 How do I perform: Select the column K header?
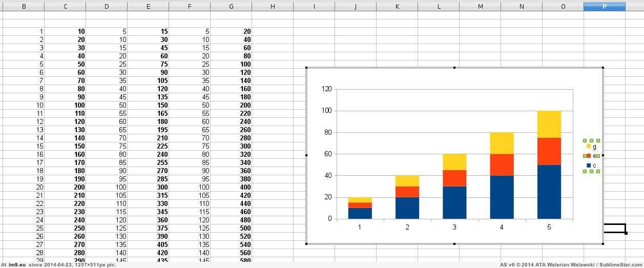[397, 6]
